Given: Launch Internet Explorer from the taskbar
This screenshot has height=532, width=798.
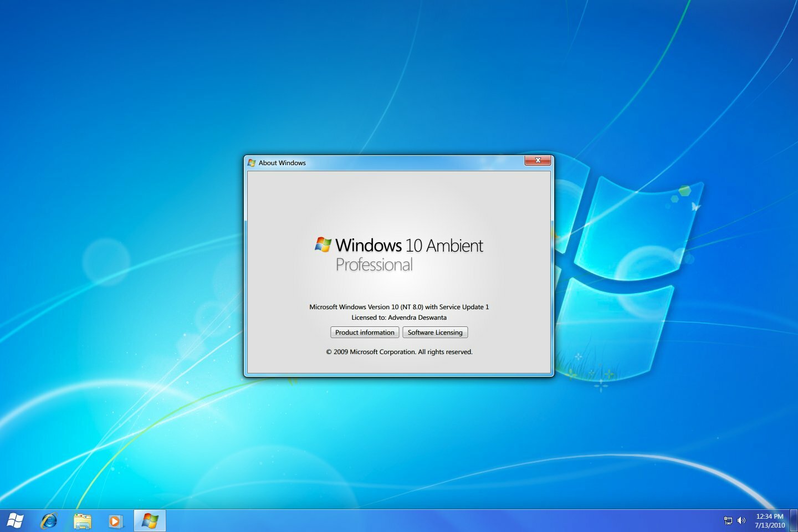Looking at the screenshot, I should [49, 521].
